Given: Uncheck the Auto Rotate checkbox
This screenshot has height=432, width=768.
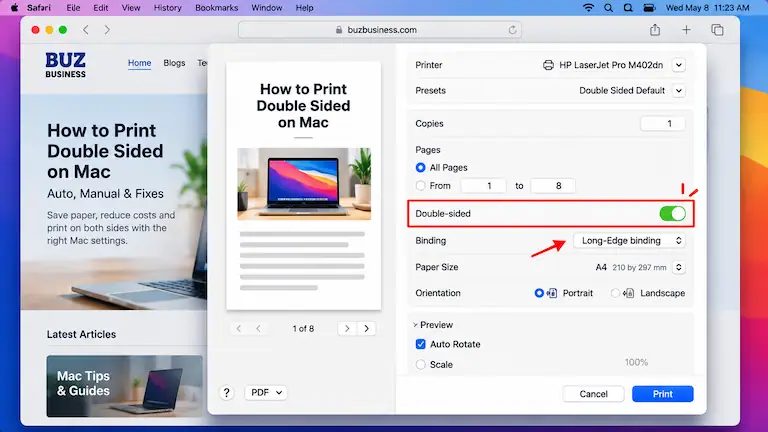Looking at the screenshot, I should [x=420, y=344].
